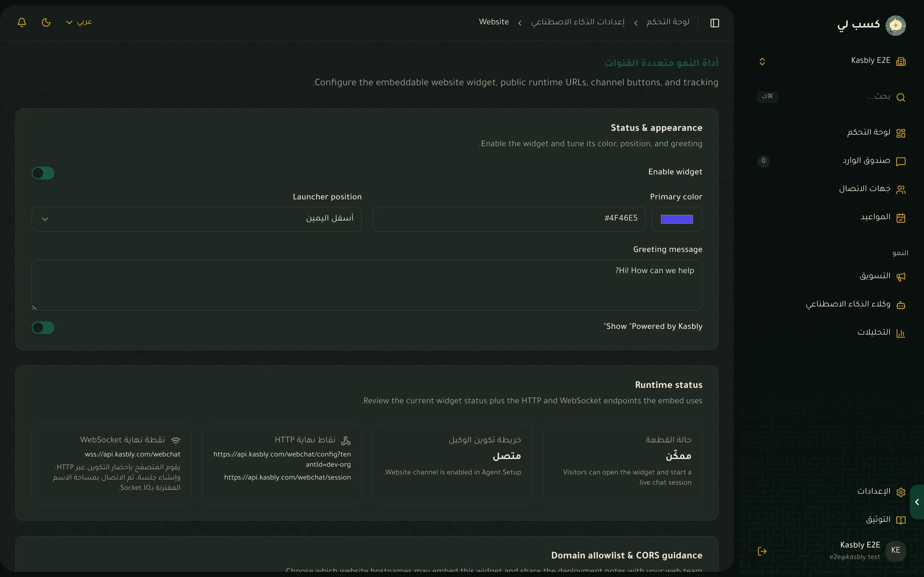This screenshot has height=577, width=924.
Task: Open the calendar appointments icon
Action: tap(901, 218)
